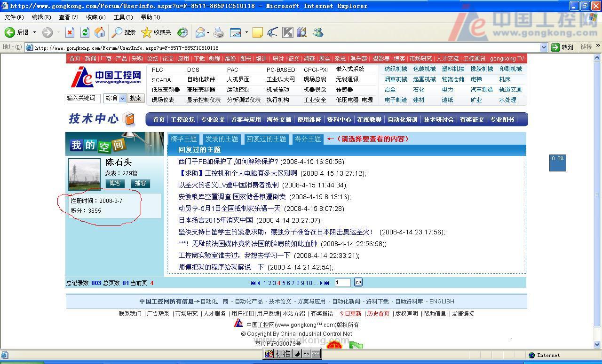The height and width of the screenshot is (364, 602).
Task: Click 在线教程 in blue navigation bar
Action: click(369, 120)
